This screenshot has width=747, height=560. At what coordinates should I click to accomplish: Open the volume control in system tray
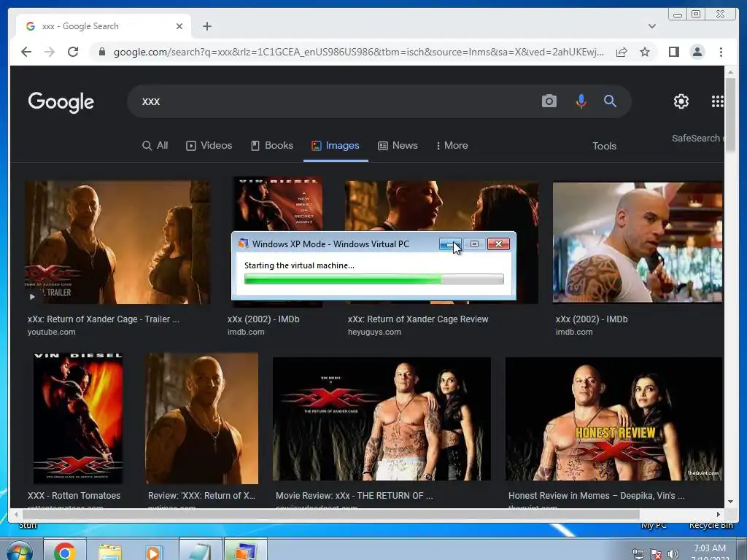point(673,554)
